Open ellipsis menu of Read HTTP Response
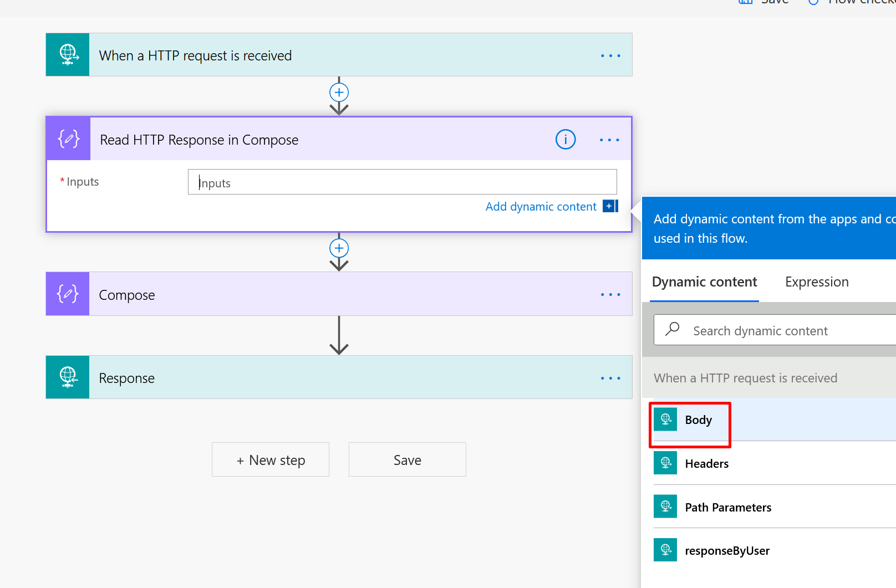The image size is (896, 588). click(609, 140)
